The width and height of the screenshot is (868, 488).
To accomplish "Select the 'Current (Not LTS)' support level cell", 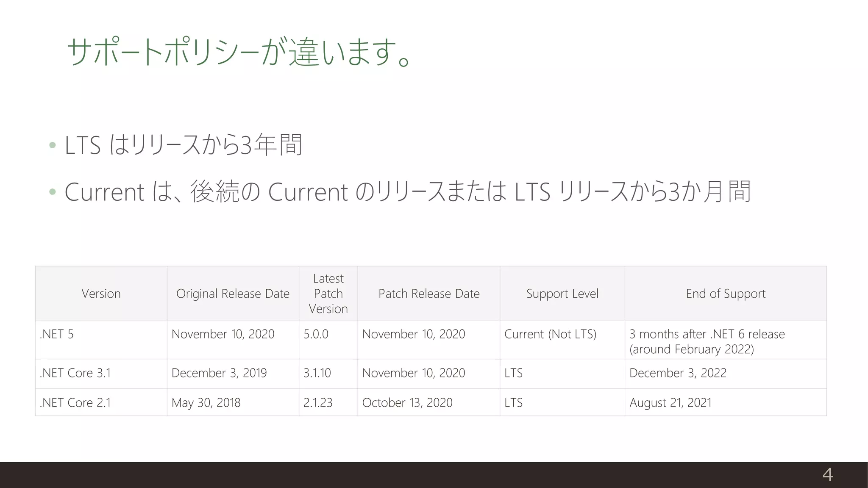I will pyautogui.click(x=562, y=340).
